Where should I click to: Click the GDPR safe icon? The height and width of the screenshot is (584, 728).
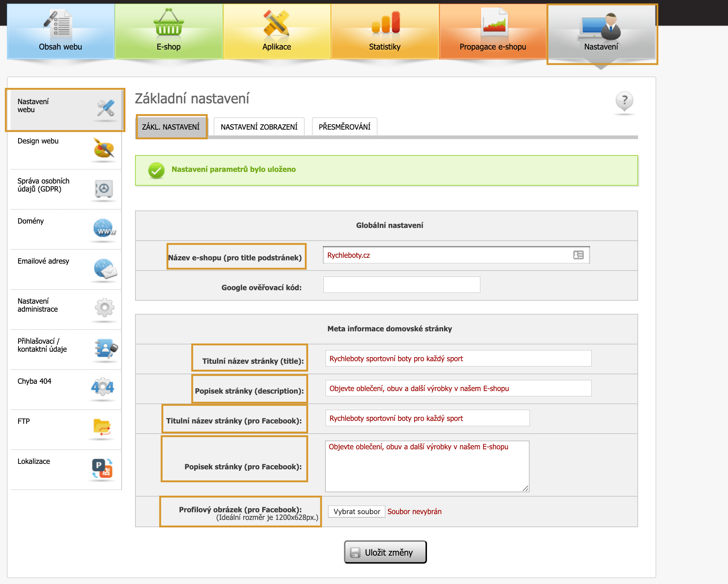pyautogui.click(x=104, y=189)
